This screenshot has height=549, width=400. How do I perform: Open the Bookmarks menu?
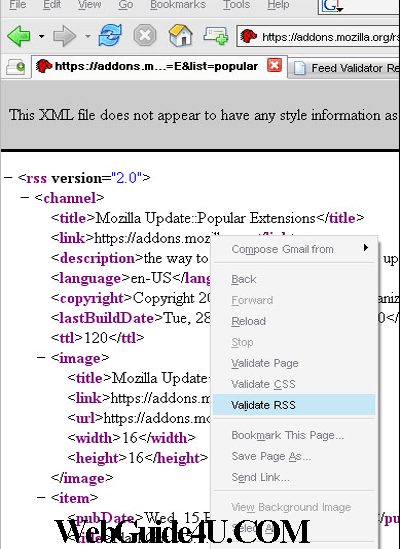(178, 5)
